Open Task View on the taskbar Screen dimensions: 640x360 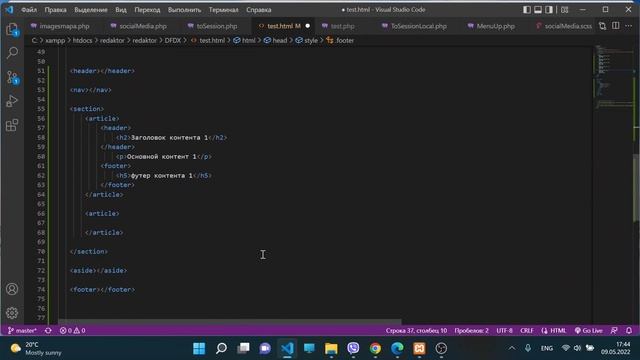[243, 348]
